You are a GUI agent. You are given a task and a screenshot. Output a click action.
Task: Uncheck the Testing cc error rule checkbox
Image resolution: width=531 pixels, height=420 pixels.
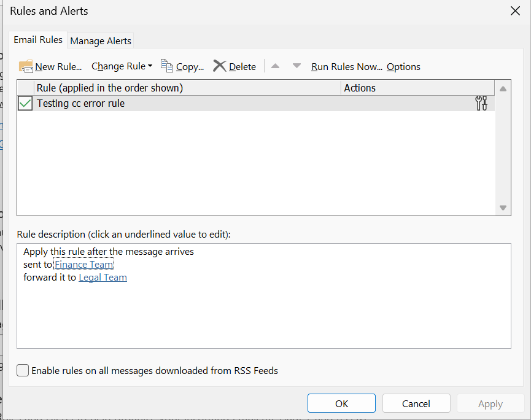(x=25, y=103)
